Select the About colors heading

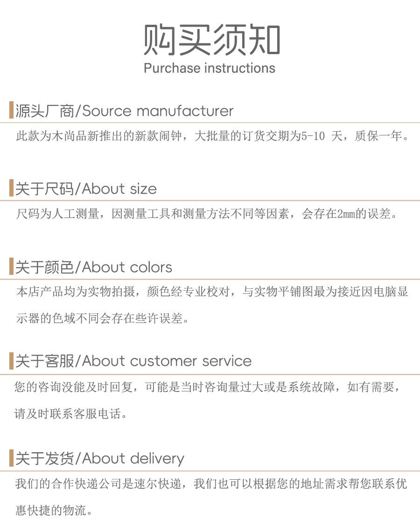[x=93, y=267]
